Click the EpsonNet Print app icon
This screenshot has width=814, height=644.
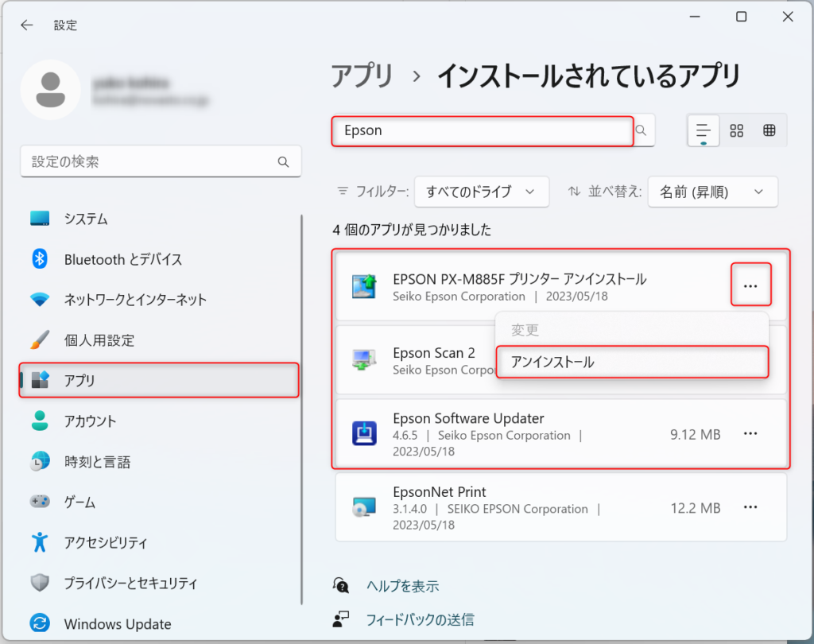[x=364, y=507]
